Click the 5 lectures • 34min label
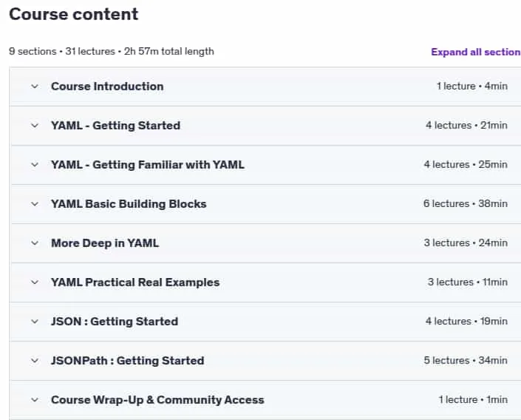This screenshot has width=521, height=420. click(x=466, y=360)
